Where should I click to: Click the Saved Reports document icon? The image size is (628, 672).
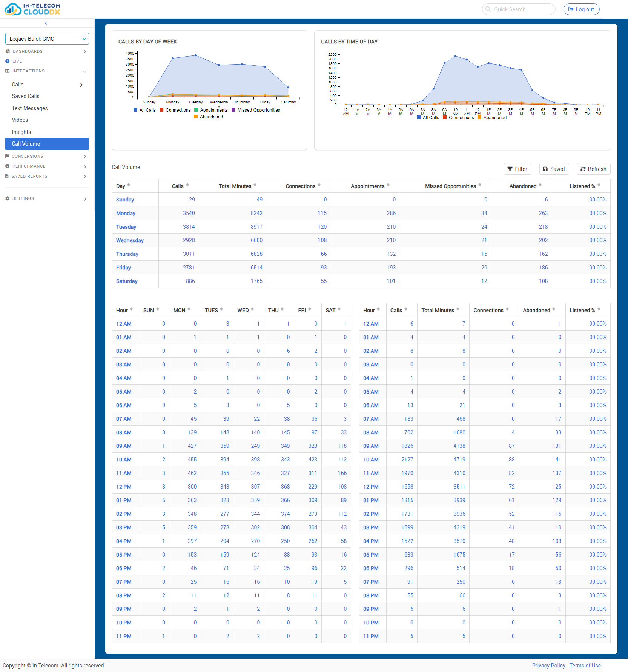tap(6, 176)
